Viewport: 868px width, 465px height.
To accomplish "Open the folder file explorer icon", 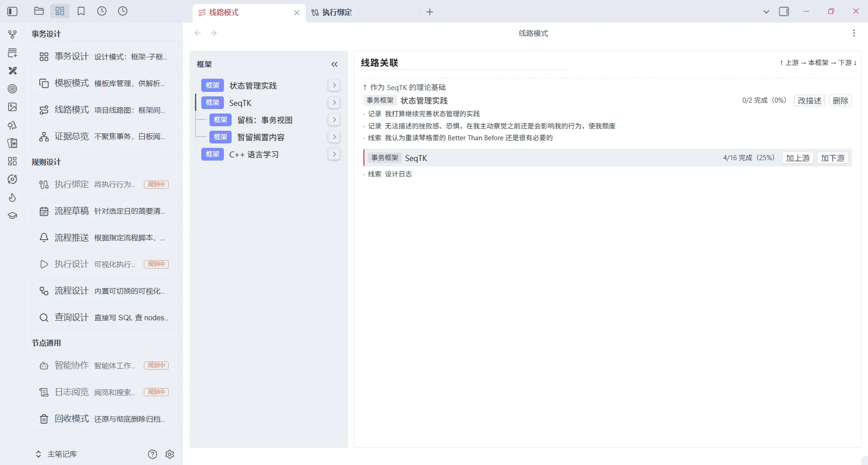I will [39, 11].
